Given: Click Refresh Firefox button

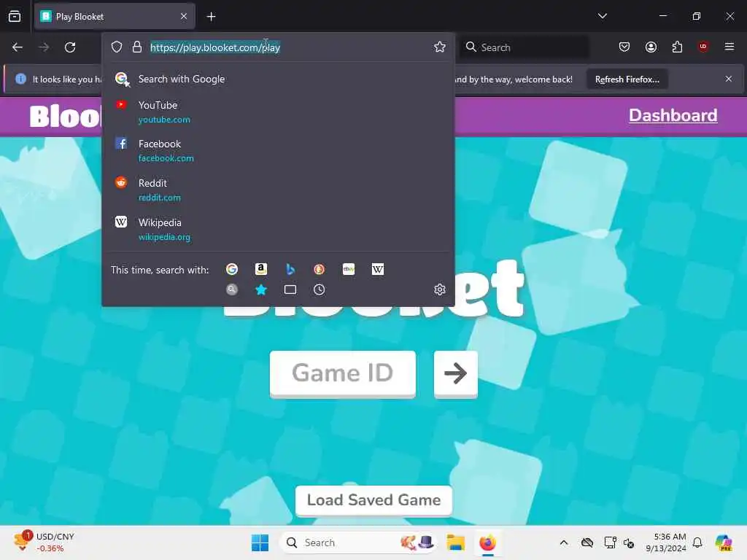Looking at the screenshot, I should [627, 79].
